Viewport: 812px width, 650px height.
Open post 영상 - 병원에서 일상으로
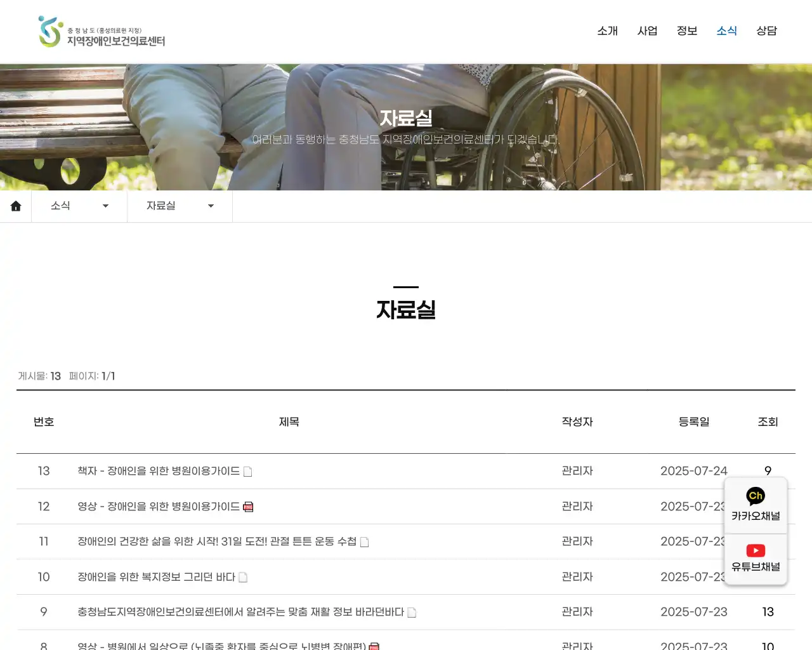pyautogui.click(x=221, y=646)
